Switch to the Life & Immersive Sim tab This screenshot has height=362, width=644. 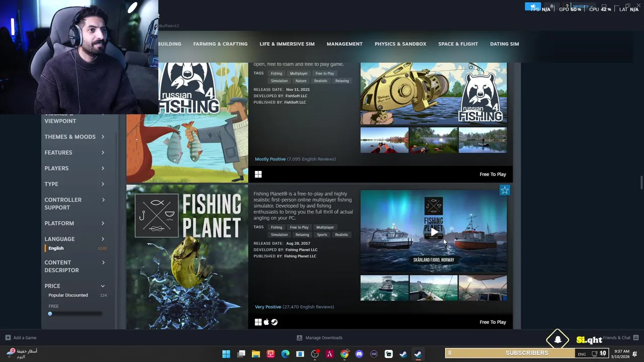pos(287,44)
